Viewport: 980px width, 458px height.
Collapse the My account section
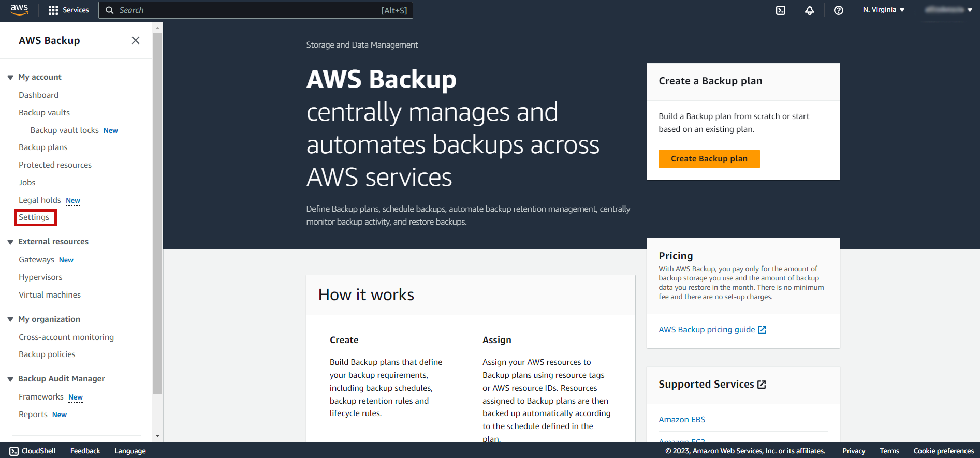(x=10, y=78)
